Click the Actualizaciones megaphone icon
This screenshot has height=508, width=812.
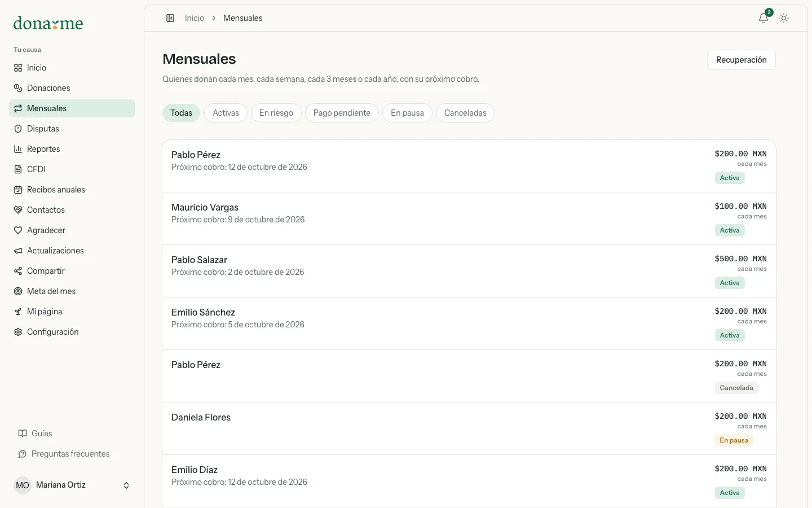click(18, 251)
